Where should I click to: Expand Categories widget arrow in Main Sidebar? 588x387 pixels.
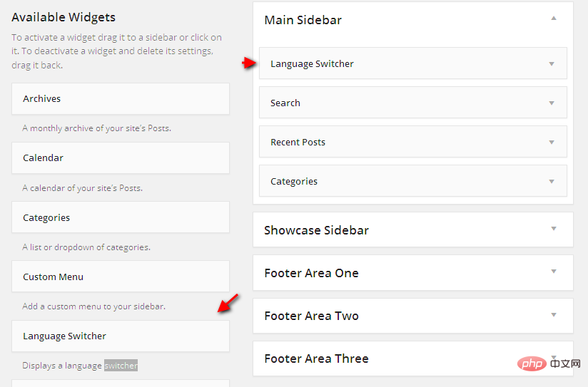click(551, 181)
